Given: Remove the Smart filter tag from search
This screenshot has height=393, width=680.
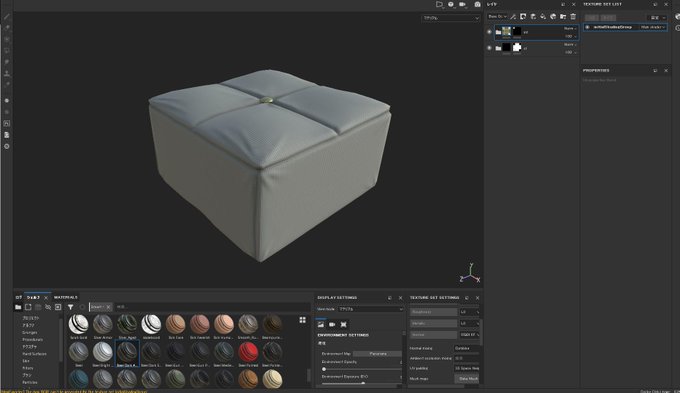Looking at the screenshot, I should [108, 307].
